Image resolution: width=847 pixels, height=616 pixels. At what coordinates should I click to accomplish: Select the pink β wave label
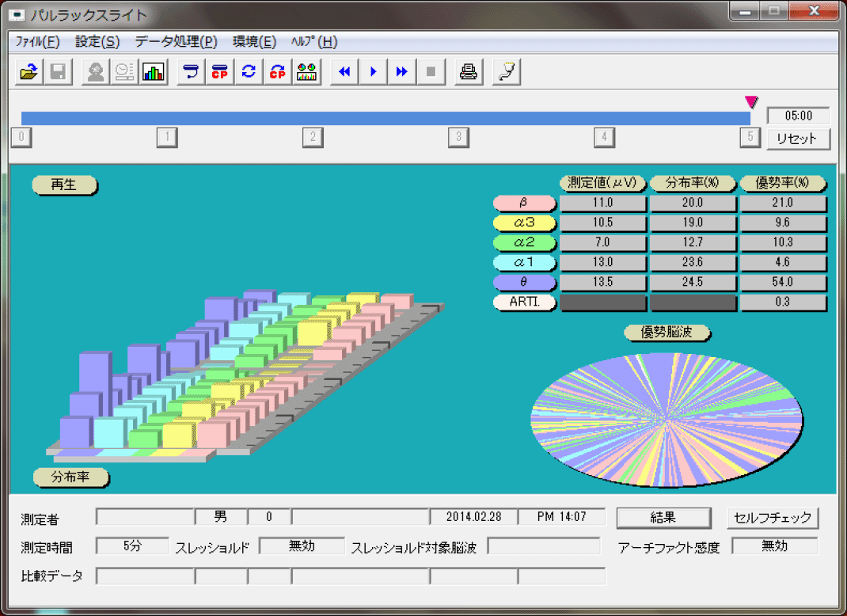point(525,203)
